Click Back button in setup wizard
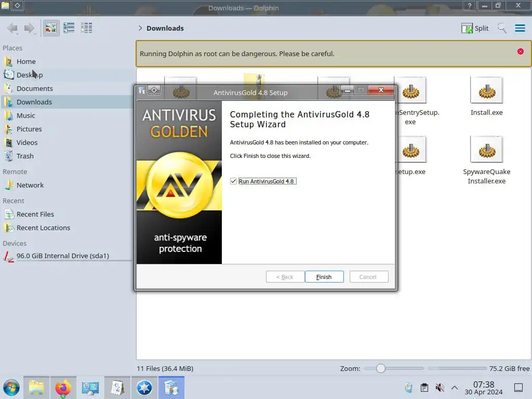 point(285,277)
